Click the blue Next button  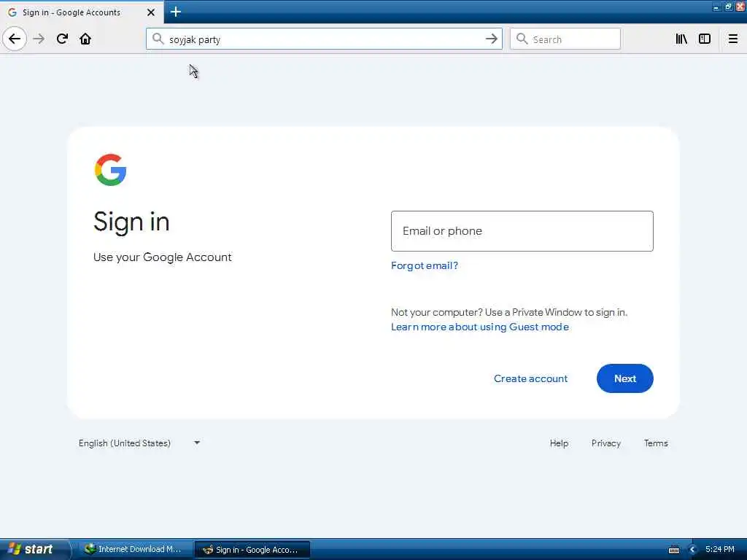coord(624,378)
